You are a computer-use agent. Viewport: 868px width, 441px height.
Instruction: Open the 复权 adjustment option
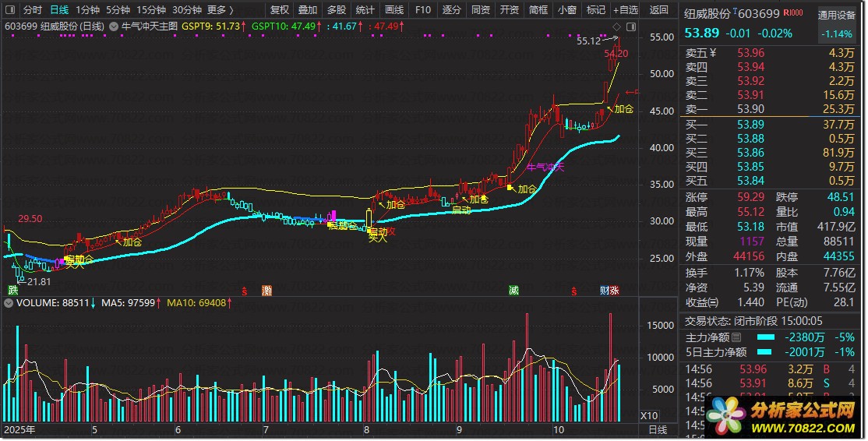(280, 10)
